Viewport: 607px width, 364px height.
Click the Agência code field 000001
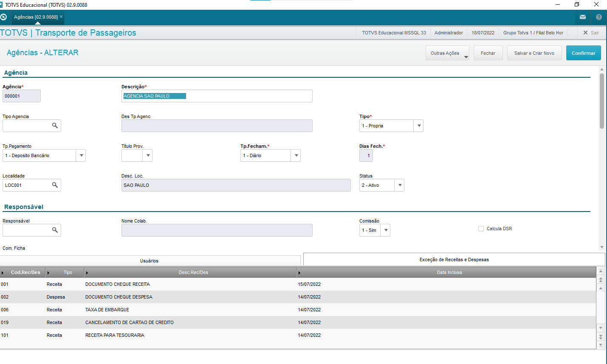(x=22, y=96)
